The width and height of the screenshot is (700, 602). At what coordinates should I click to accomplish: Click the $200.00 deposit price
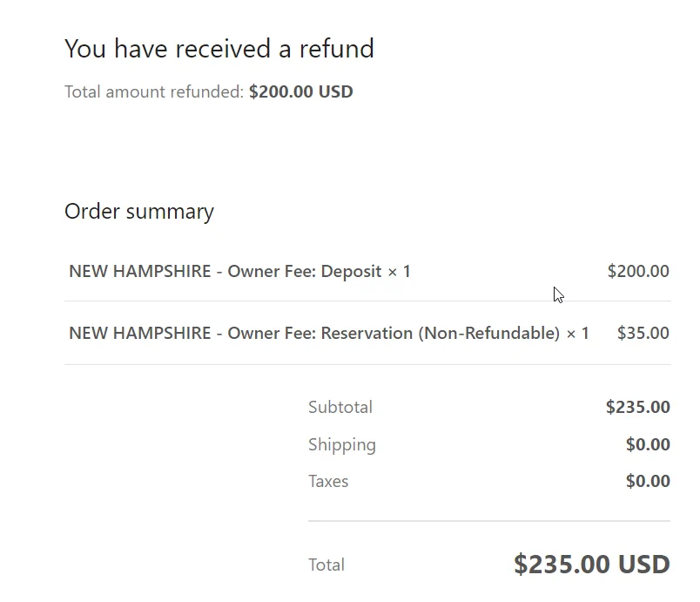point(638,271)
